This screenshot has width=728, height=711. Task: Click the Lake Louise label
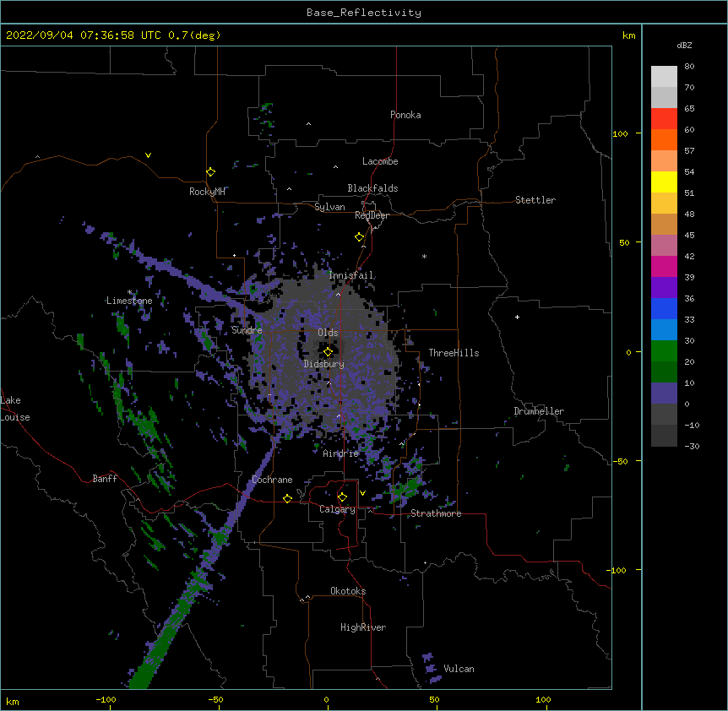coord(15,409)
